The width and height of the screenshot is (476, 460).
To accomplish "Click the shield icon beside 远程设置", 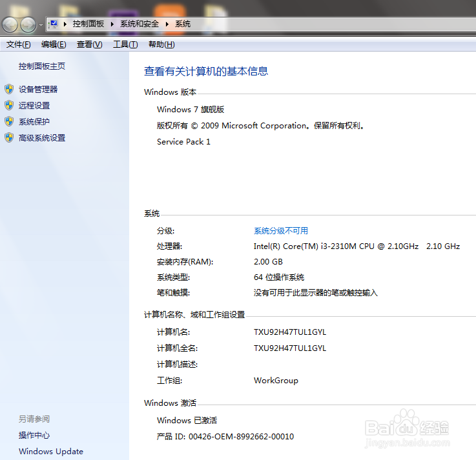I will click(x=9, y=105).
